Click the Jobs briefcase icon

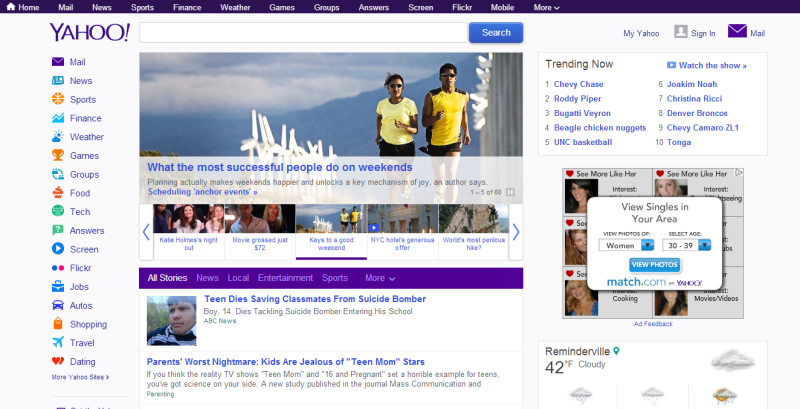tap(58, 286)
